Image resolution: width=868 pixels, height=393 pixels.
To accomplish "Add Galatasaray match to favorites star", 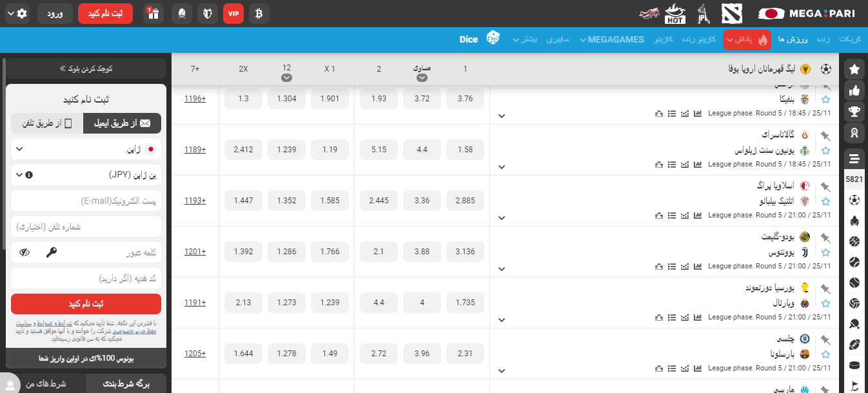I will (x=825, y=150).
